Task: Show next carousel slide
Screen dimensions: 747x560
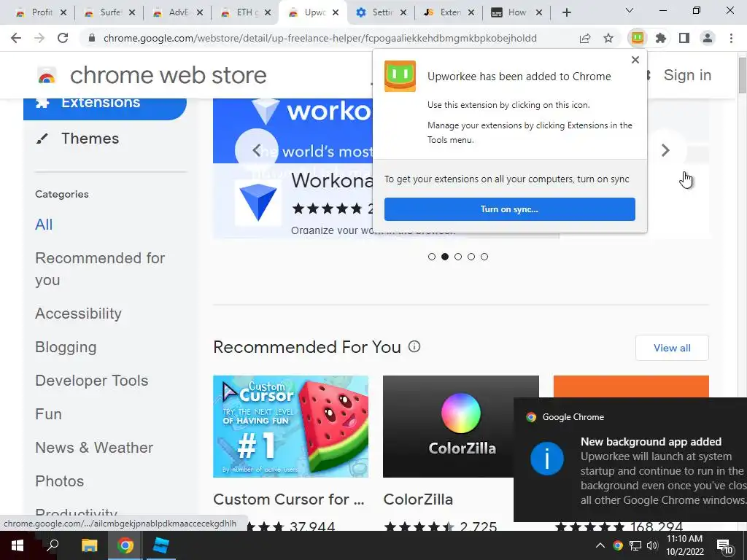Action: 665,150
